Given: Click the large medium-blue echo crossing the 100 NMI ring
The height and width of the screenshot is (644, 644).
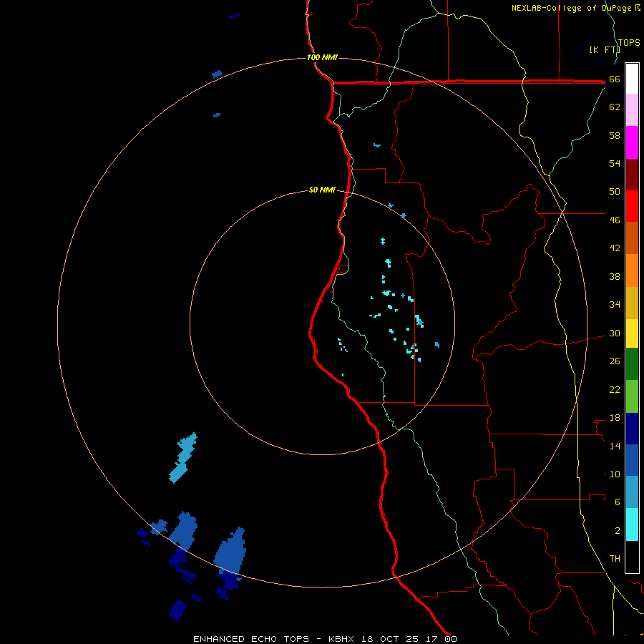Looking at the screenshot, I should click(x=230, y=552).
